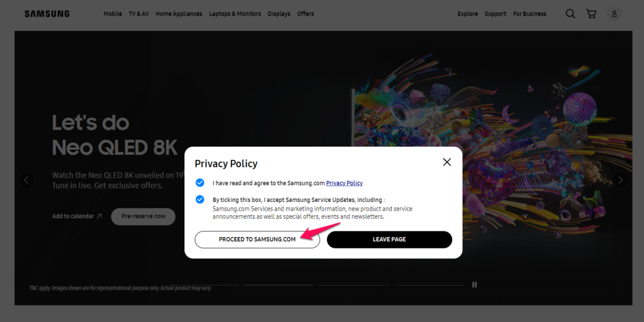Screen dimensions: 644x322
Task: Expand the Laptops & Monitors menu
Action: pos(235,14)
